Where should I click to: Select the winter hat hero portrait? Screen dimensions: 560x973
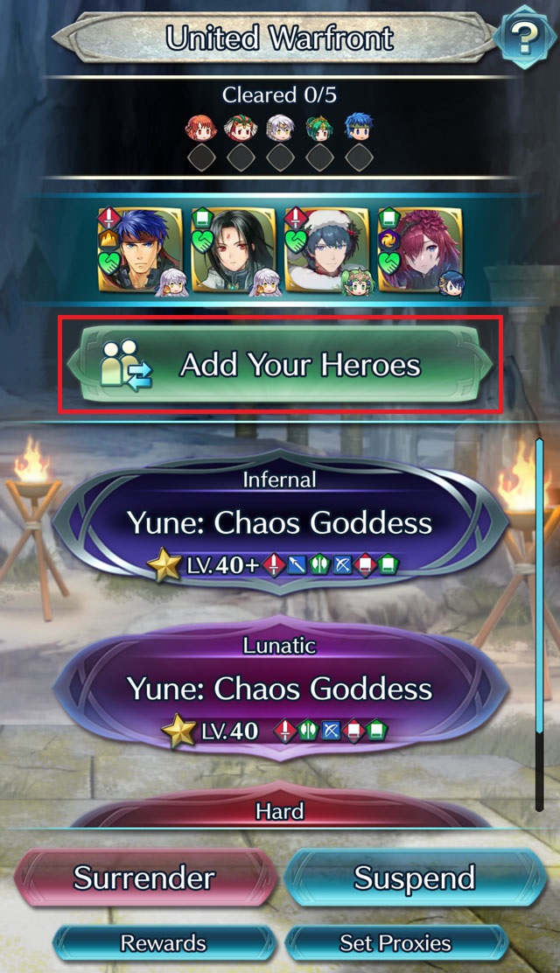pyautogui.click(x=327, y=251)
